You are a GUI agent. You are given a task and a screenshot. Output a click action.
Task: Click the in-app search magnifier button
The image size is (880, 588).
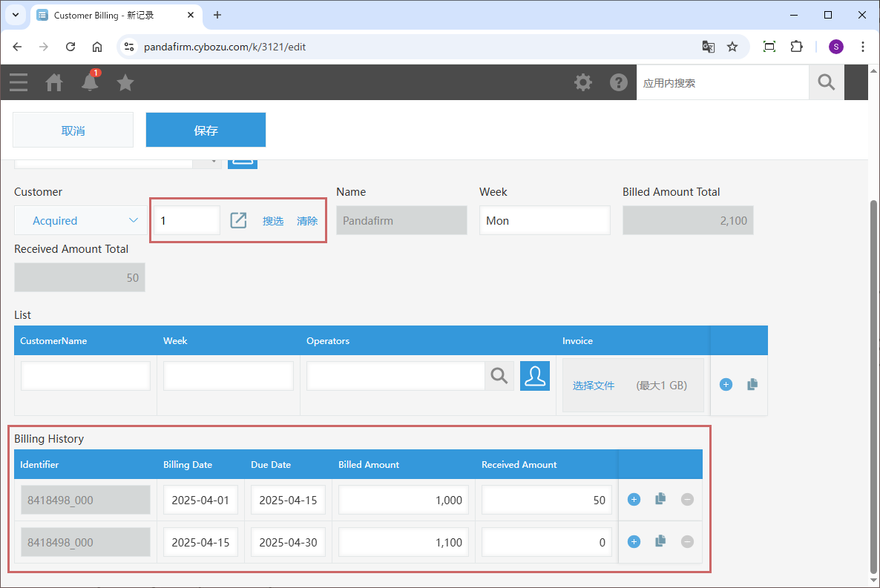826,82
